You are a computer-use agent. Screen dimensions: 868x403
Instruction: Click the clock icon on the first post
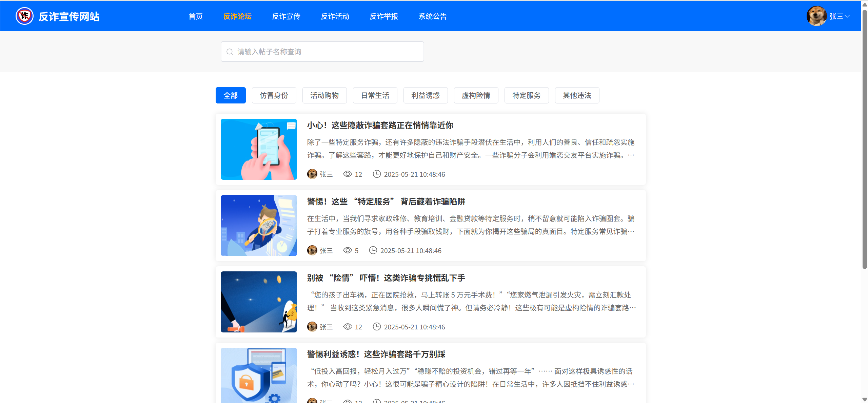coord(377,174)
